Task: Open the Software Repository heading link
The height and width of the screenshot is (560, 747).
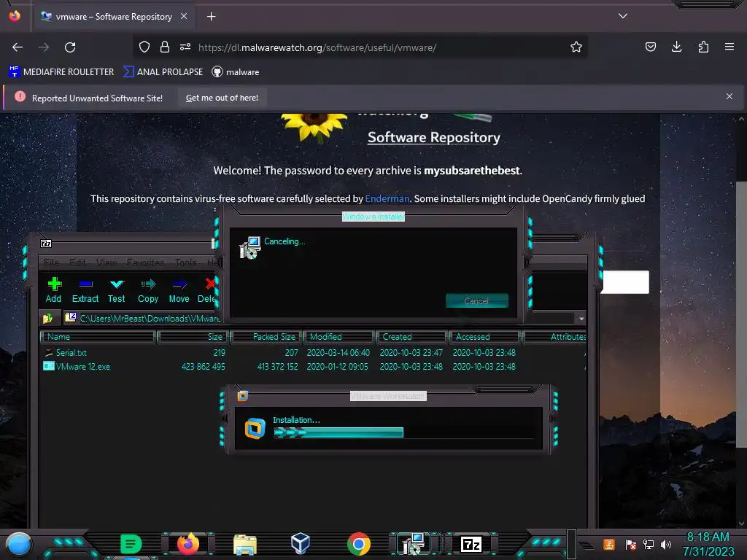Action: [433, 138]
